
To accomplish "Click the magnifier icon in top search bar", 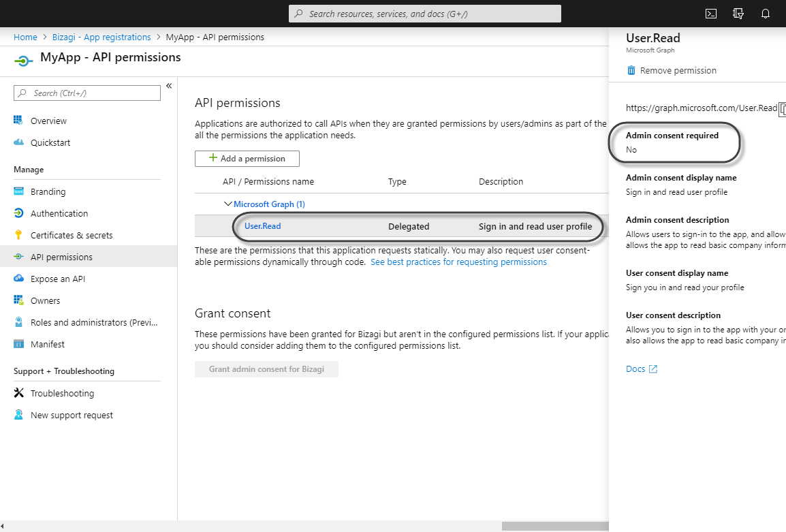I will tap(299, 14).
